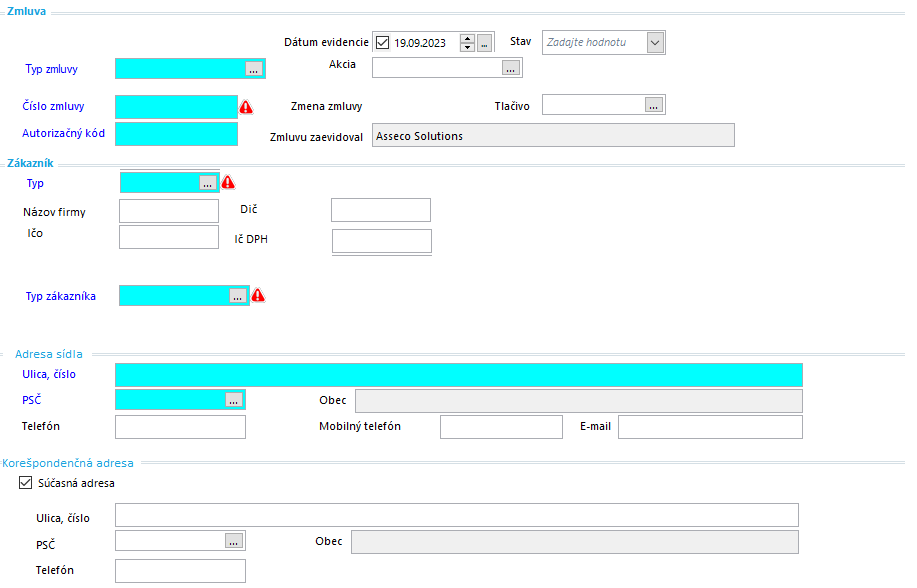Click the Zmluvu zaevidoval field with Asseco Solutions
The image size is (917, 588).
tap(553, 135)
